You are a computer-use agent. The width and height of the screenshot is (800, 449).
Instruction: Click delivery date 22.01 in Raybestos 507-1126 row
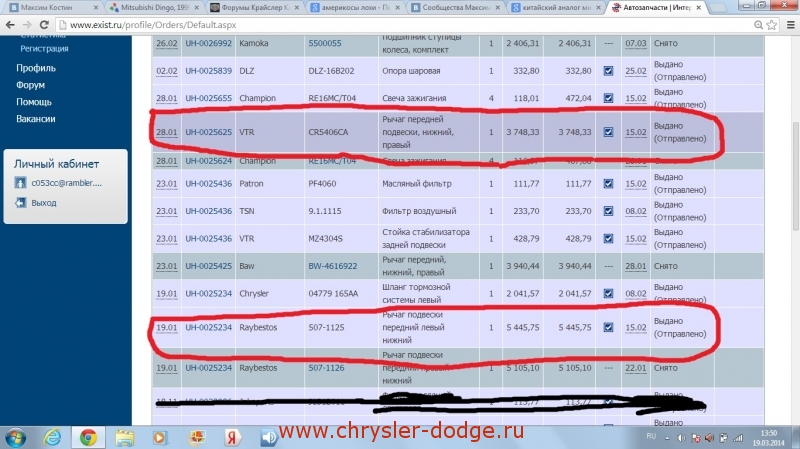636,368
